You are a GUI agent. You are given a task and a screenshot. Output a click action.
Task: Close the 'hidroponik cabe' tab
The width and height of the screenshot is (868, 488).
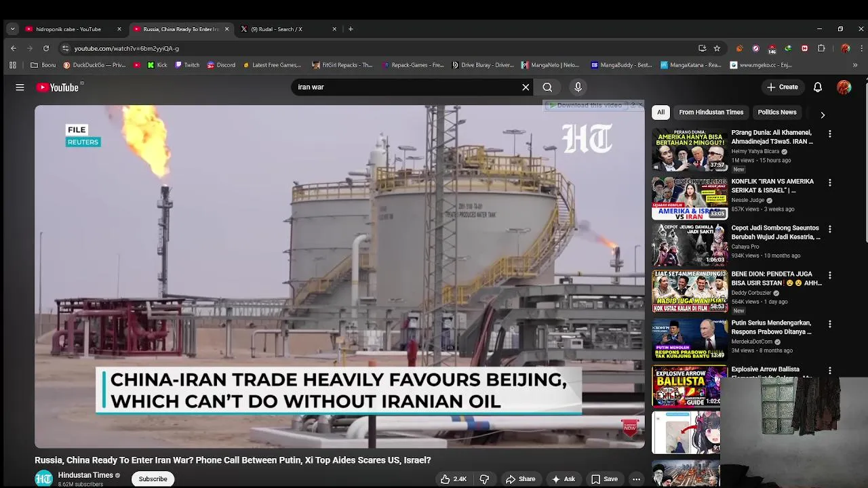click(x=119, y=29)
